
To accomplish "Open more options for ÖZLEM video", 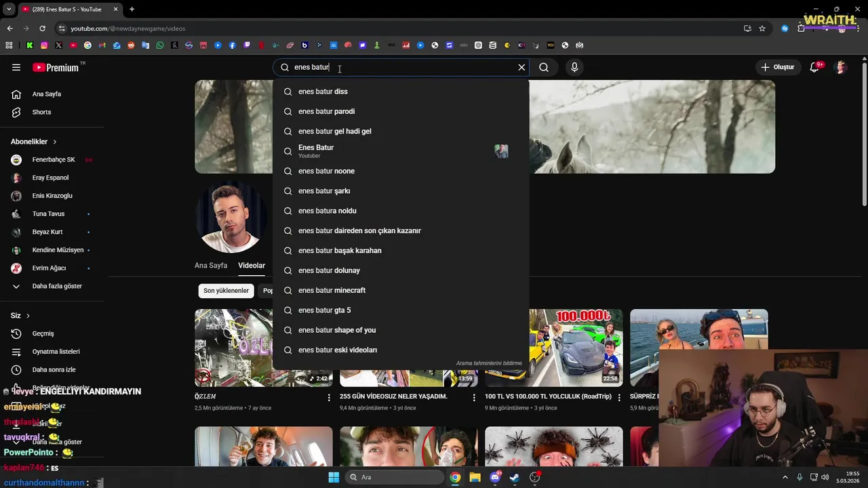I will tap(329, 398).
